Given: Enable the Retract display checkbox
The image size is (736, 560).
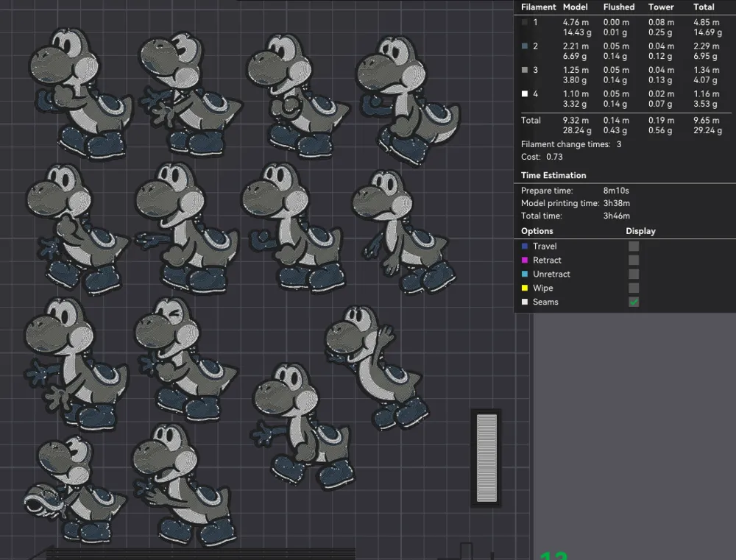Looking at the screenshot, I should (634, 260).
